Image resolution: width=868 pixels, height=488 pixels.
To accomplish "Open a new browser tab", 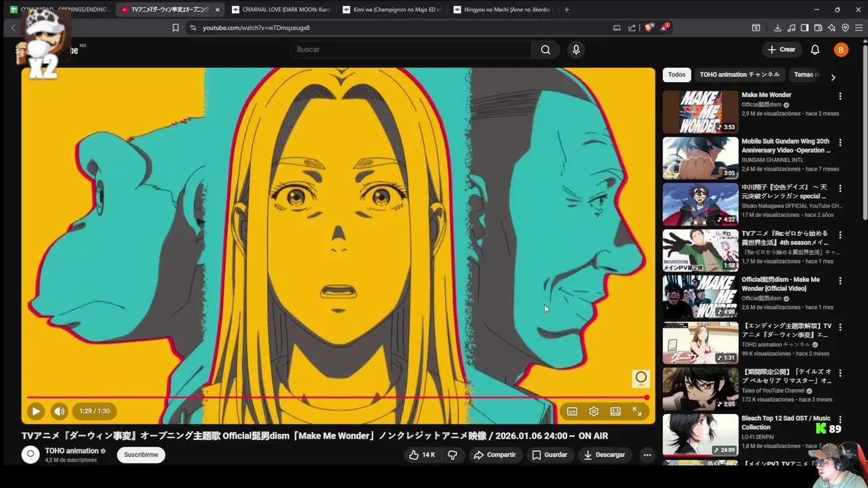I will pos(567,9).
